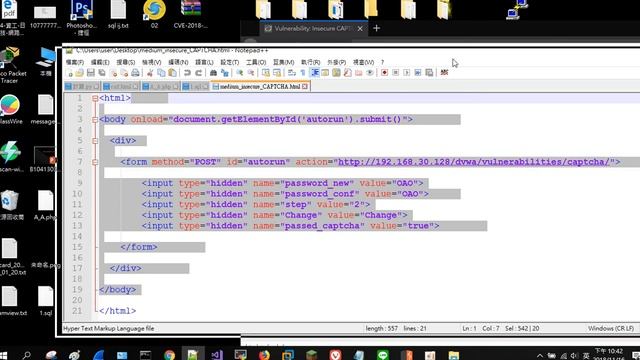This screenshot has height=360, width=640.
Task: Open the 搜尋(S) Search menu
Action: pyautogui.click(x=126, y=62)
